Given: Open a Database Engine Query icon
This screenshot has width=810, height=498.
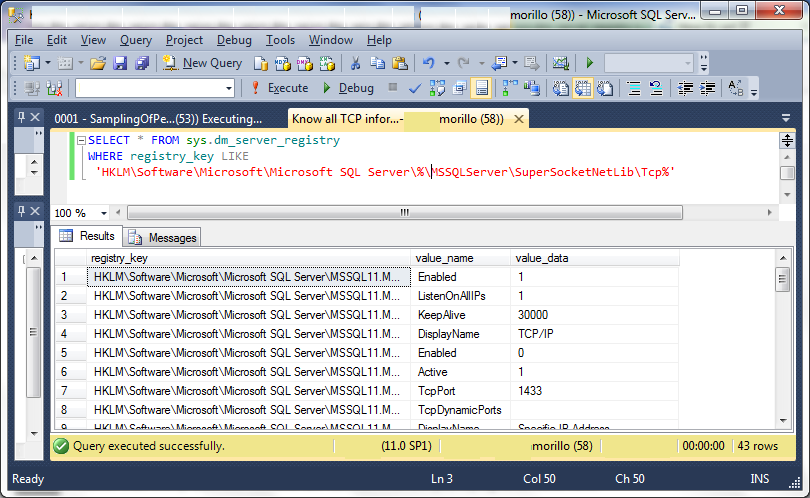Looking at the screenshot, I should pyautogui.click(x=261, y=63).
